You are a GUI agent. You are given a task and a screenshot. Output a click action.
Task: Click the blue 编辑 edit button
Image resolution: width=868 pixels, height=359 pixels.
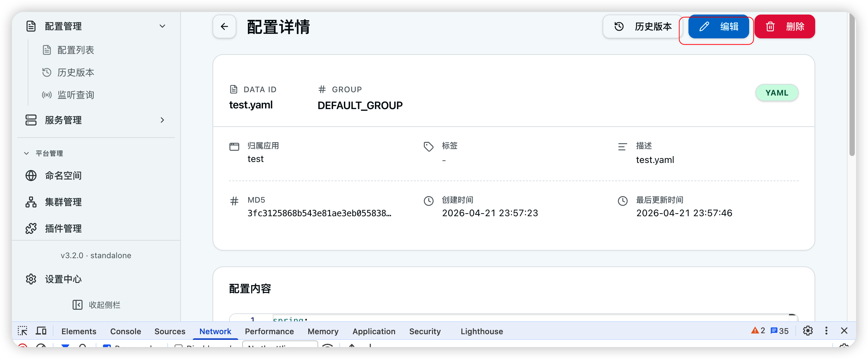coord(718,27)
